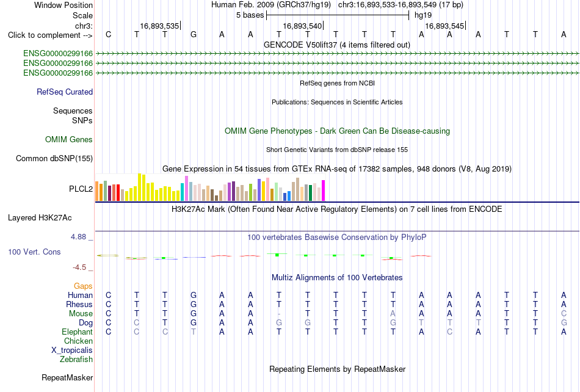Screen dimensions: 580x392
Task: Select the Rhesus species row label
Action: tap(79, 304)
